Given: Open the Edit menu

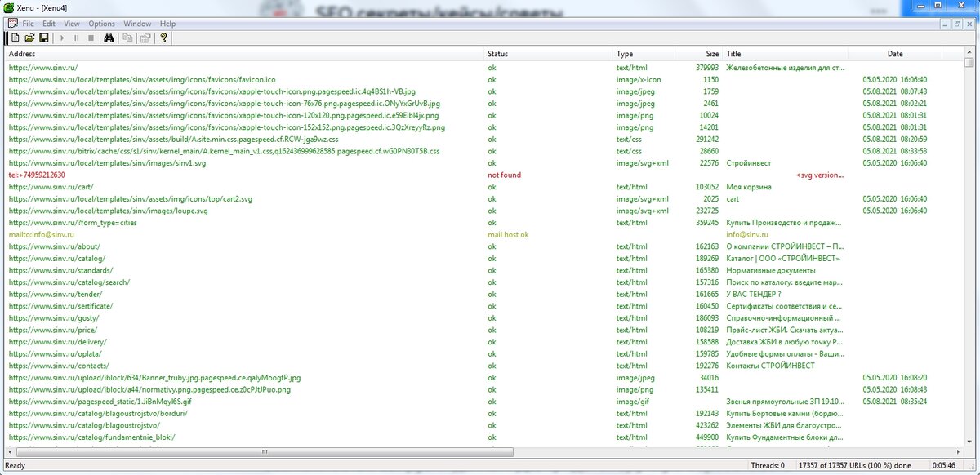Looking at the screenshot, I should 49,24.
